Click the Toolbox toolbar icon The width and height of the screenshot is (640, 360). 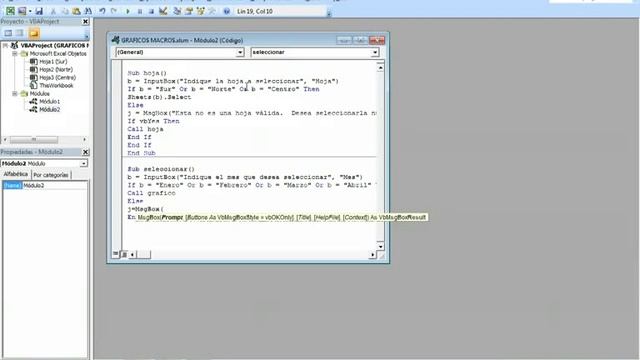(212, 11)
